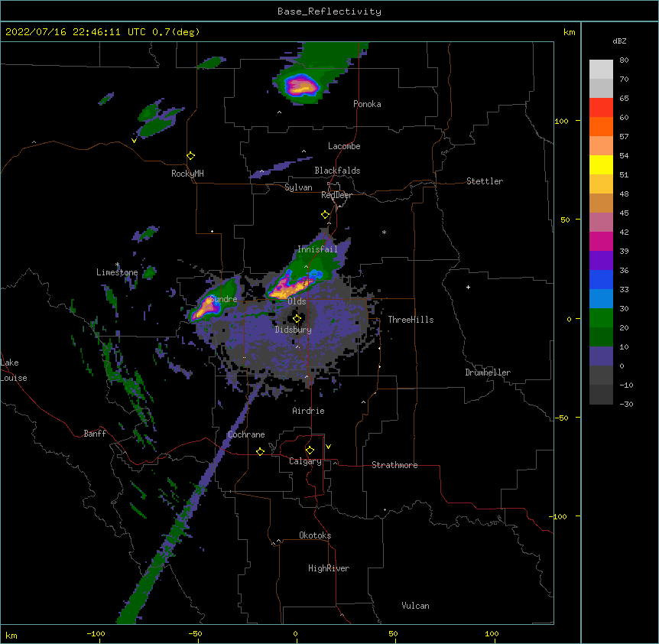Click the Calgary city label
This screenshot has width=659, height=644.
[x=305, y=461]
